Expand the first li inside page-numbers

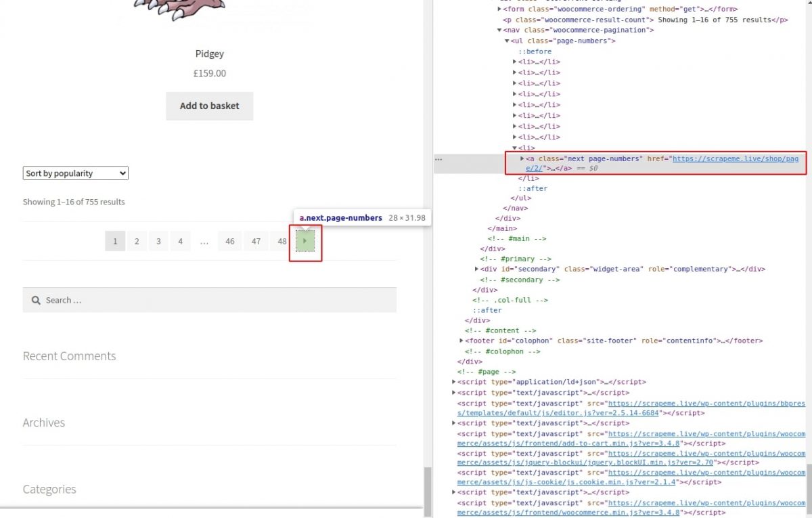pyautogui.click(x=514, y=62)
